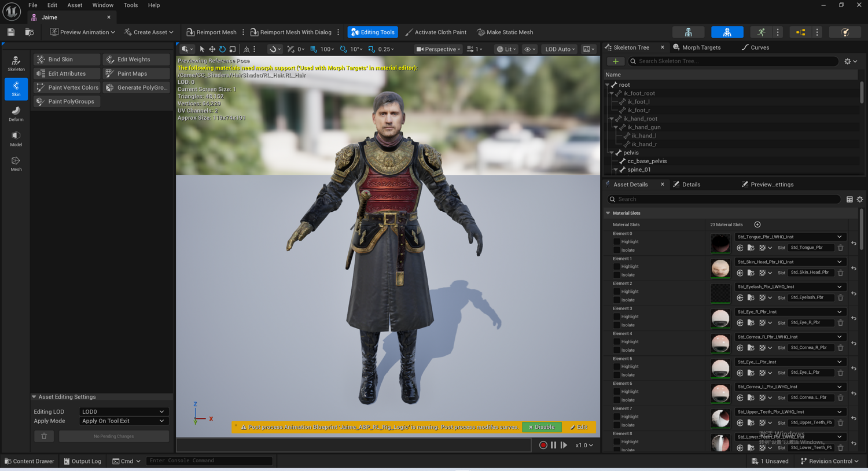Viewport: 868px width, 471px height.
Task: Browse to asset in Content Browser icon
Action: coord(30,32)
